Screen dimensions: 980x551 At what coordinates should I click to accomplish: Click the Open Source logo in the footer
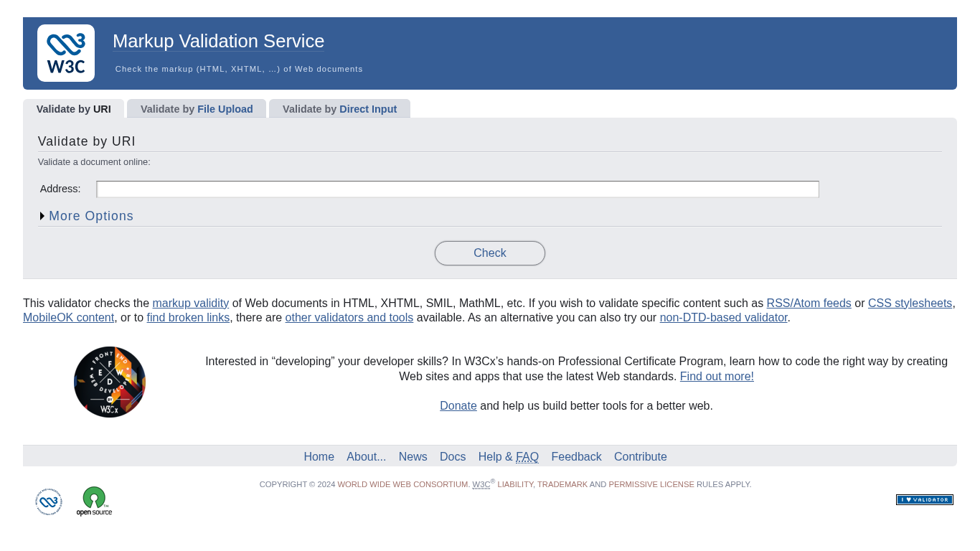[94, 501]
